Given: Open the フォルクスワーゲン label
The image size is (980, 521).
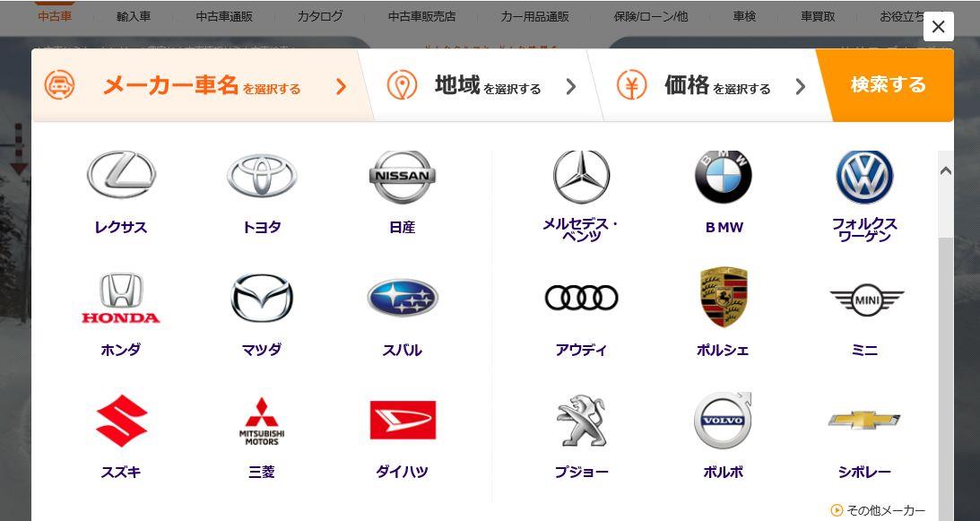Looking at the screenshot, I should point(864,230).
